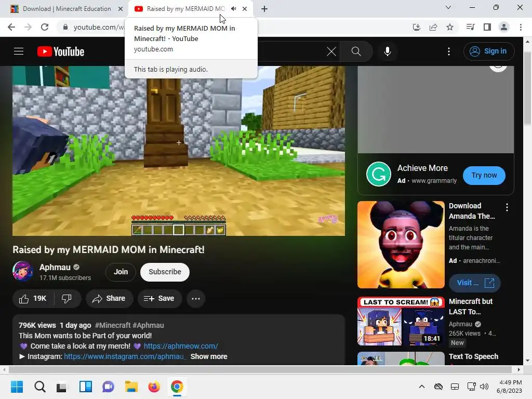Open the tab search chevron
This screenshot has height=399, width=532.
[x=448, y=7]
